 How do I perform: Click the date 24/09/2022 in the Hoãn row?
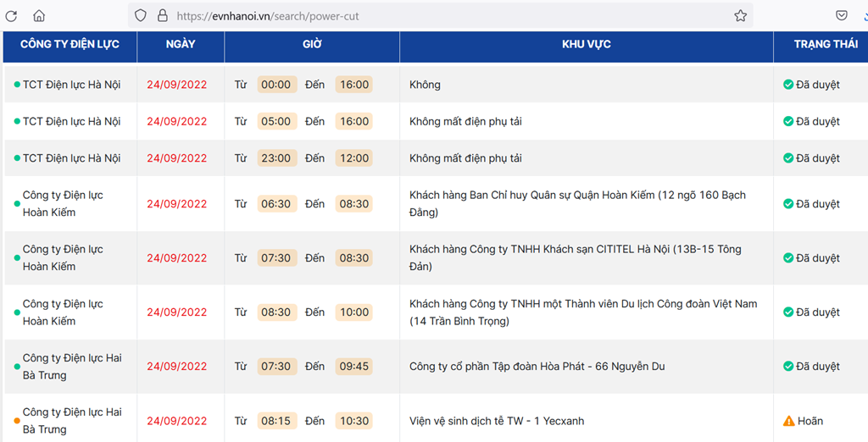(x=176, y=421)
